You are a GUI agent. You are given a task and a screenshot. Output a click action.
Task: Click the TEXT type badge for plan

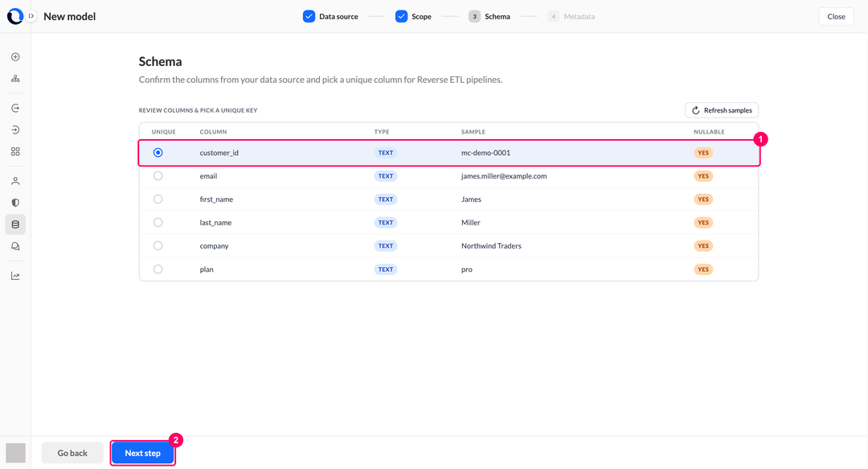(x=386, y=269)
